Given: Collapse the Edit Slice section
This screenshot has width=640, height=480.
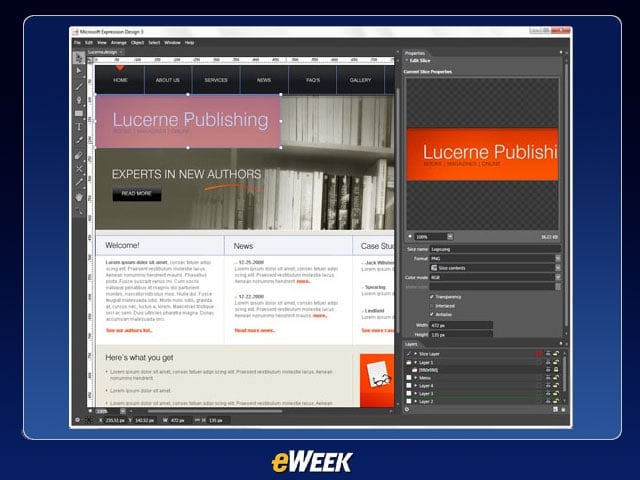Looking at the screenshot, I should [407, 60].
